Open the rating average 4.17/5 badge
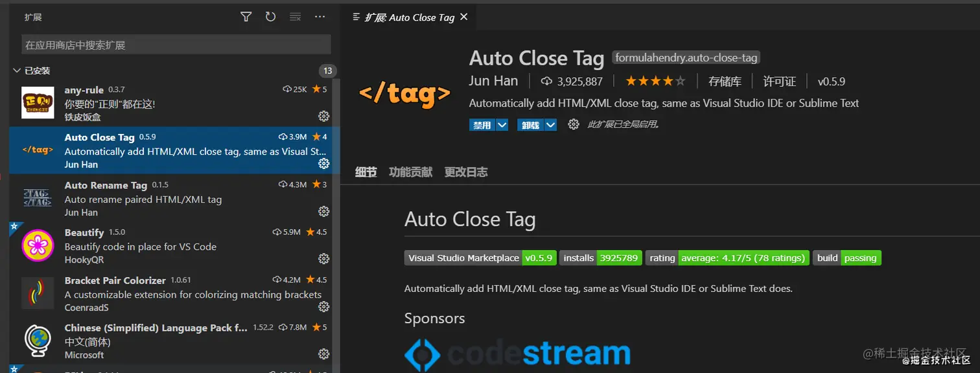980x373 pixels. point(727,258)
